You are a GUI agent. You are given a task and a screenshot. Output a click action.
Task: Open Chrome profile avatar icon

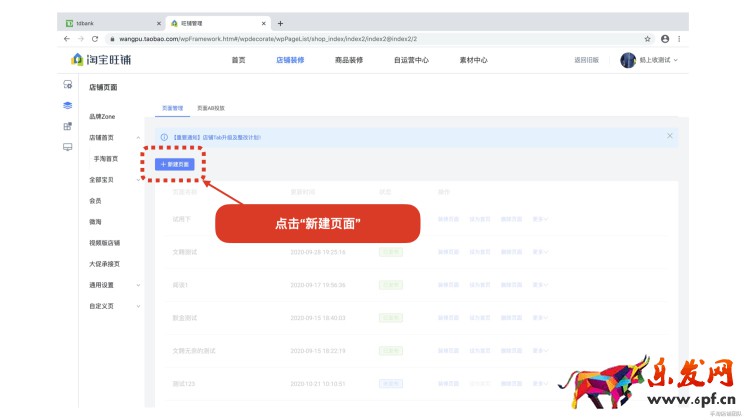click(665, 38)
